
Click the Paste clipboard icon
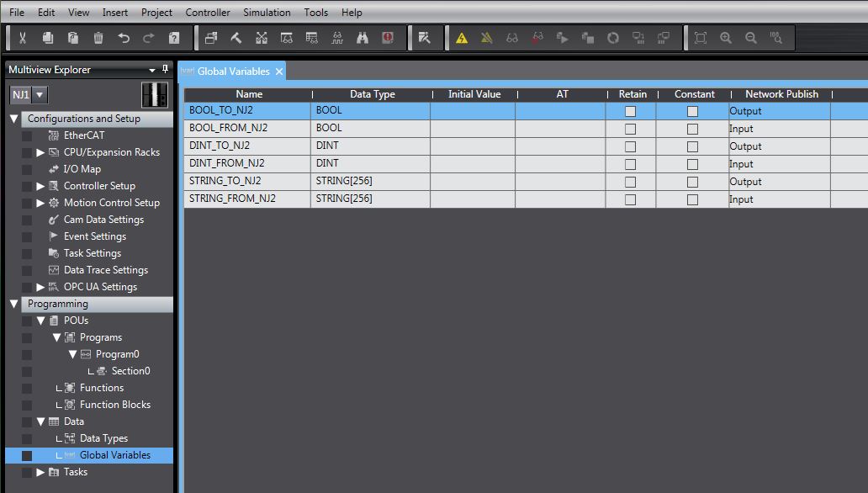73,38
